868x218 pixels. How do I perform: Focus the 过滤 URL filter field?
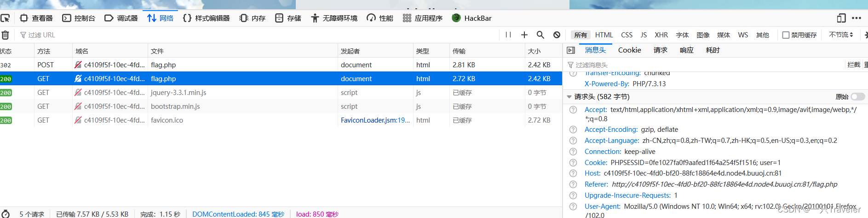click(x=258, y=35)
